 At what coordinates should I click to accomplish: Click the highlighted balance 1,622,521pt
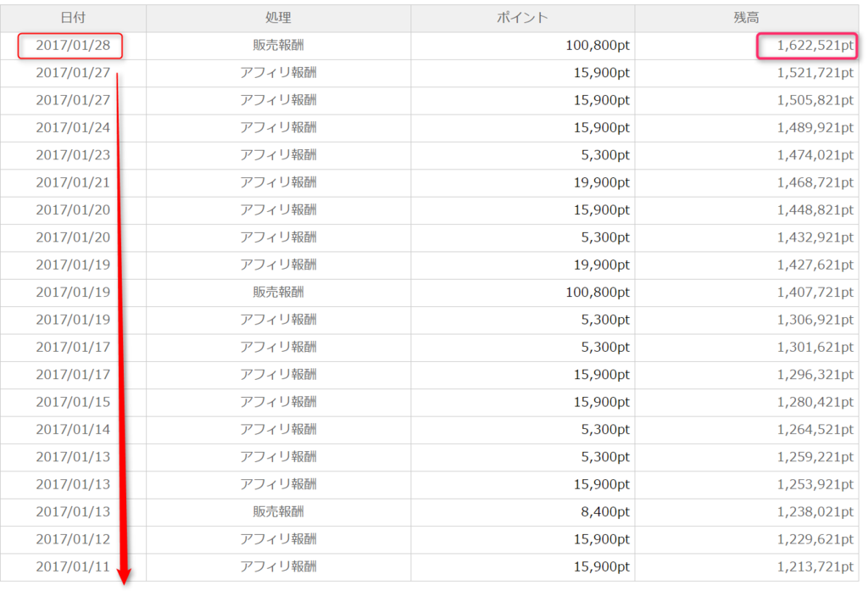tap(815, 46)
